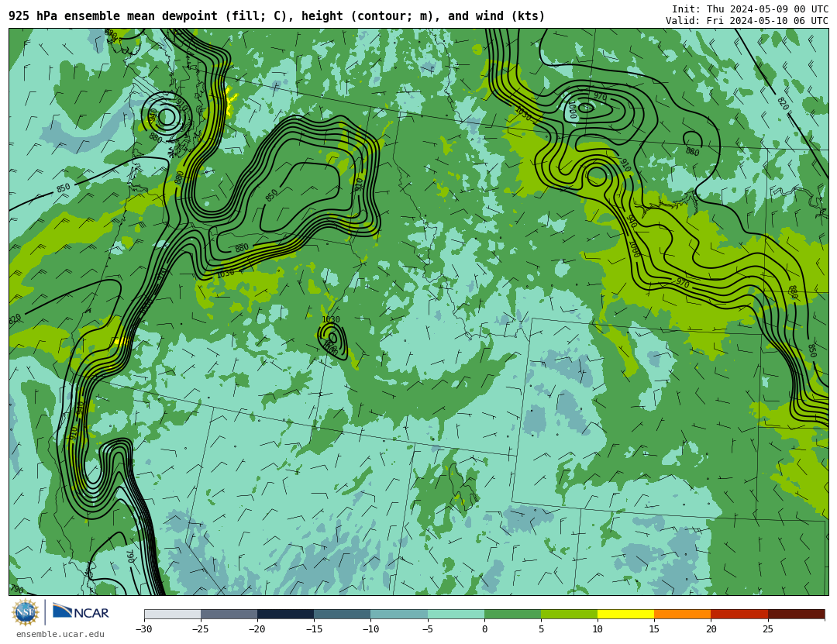The image size is (837, 644).
Task: Click the '15' colorbar tick label
Action: (x=654, y=629)
